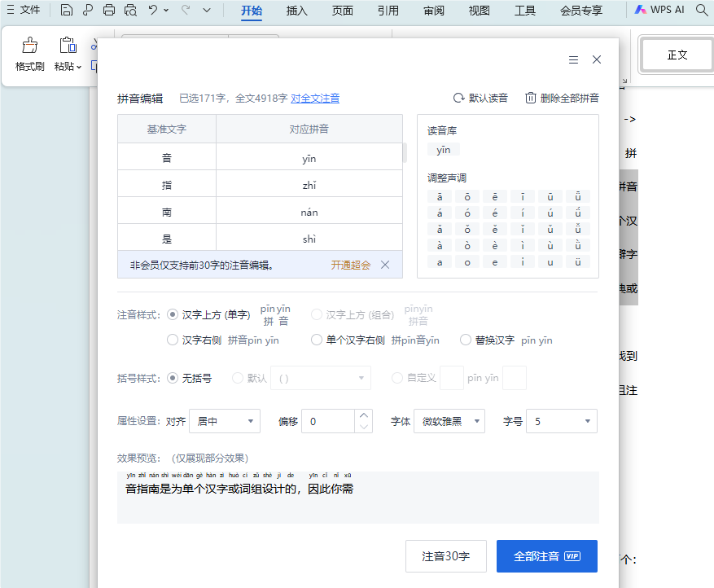Click the Redo arrow
Viewport: 714px width, 588px height.
click(186, 10)
